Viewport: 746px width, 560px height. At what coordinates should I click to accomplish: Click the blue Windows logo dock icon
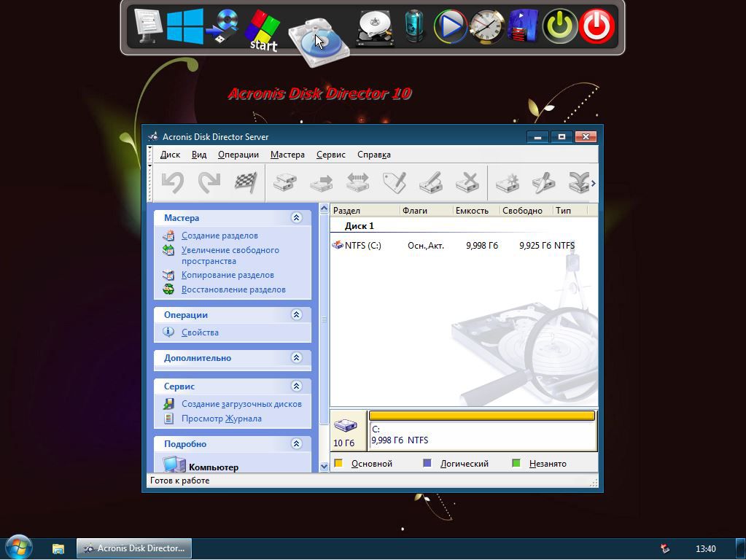tap(185, 27)
